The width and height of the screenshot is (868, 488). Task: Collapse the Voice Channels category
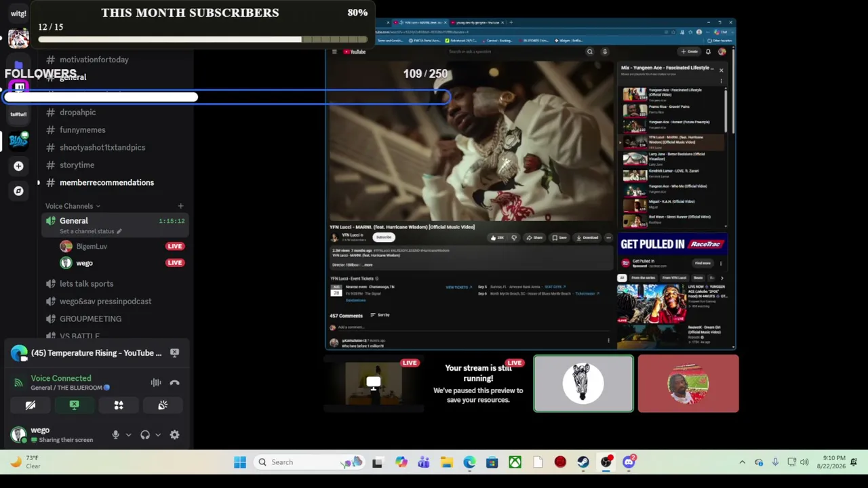(73, 206)
